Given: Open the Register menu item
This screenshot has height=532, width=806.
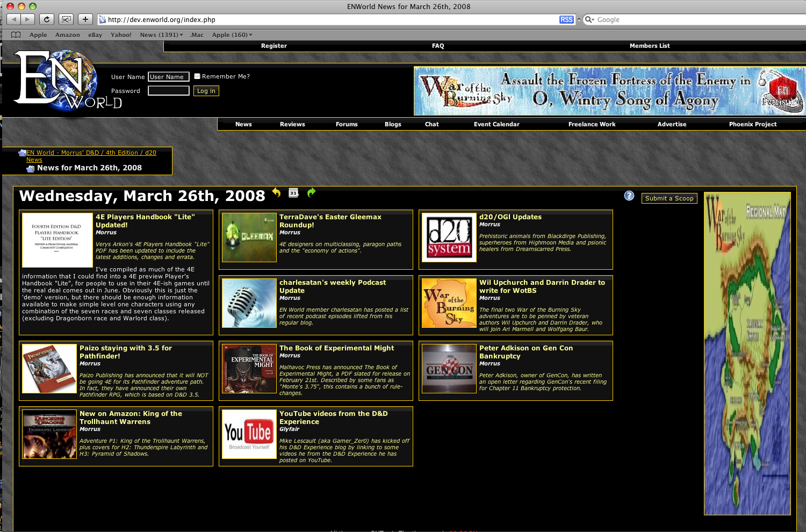Looking at the screenshot, I should click(x=274, y=46).
